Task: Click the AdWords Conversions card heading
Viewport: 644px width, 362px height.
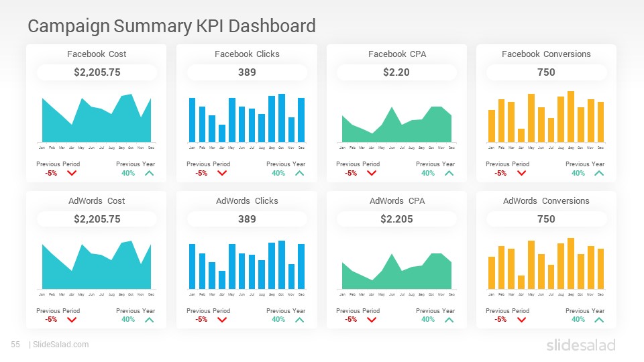Action: coord(546,201)
